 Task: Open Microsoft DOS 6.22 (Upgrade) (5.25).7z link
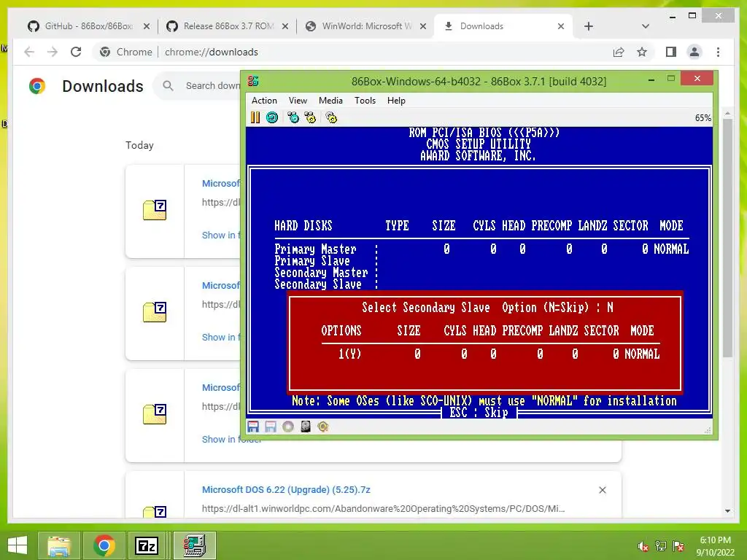(286, 489)
